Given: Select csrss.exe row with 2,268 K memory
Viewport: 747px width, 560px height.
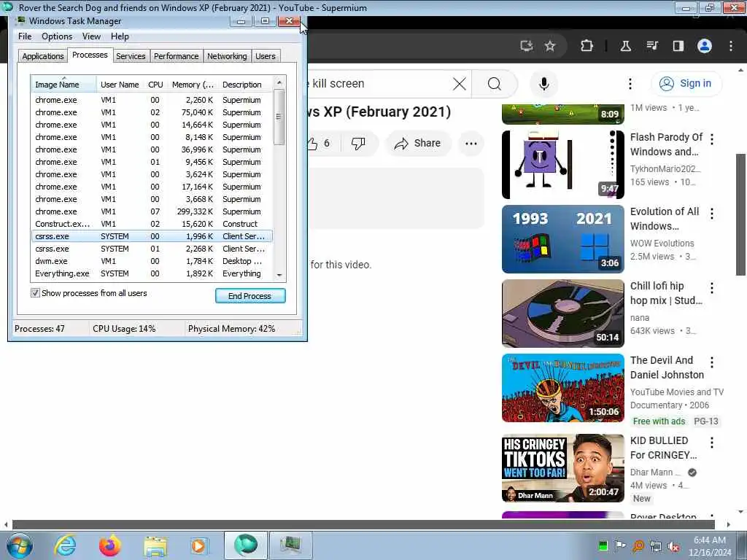Looking at the screenshot, I should pos(152,249).
